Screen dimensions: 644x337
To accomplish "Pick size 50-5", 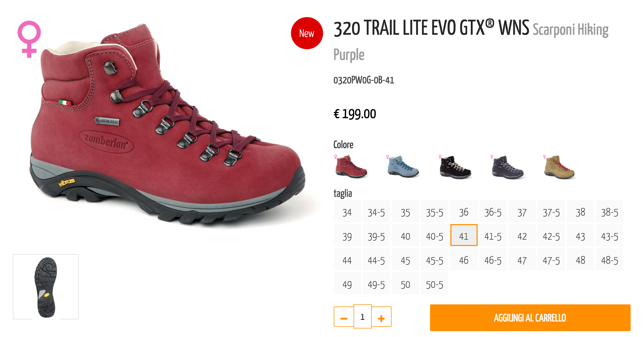I will coord(435,284).
